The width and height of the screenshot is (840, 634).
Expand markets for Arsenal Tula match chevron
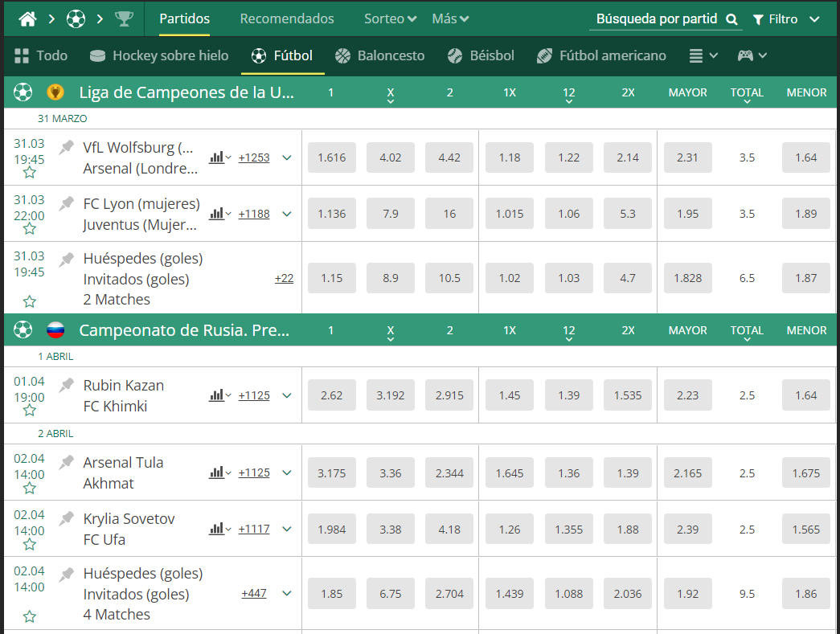point(287,472)
